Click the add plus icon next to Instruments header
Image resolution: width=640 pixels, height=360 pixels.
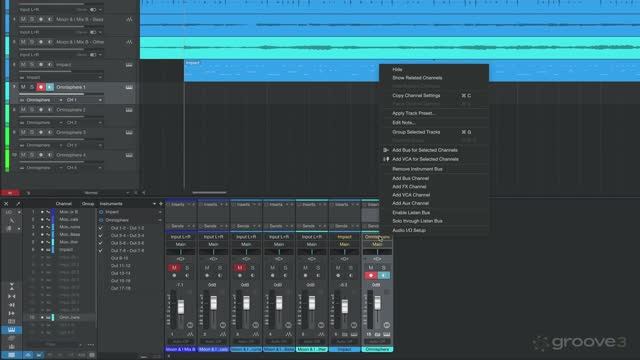click(x=160, y=204)
